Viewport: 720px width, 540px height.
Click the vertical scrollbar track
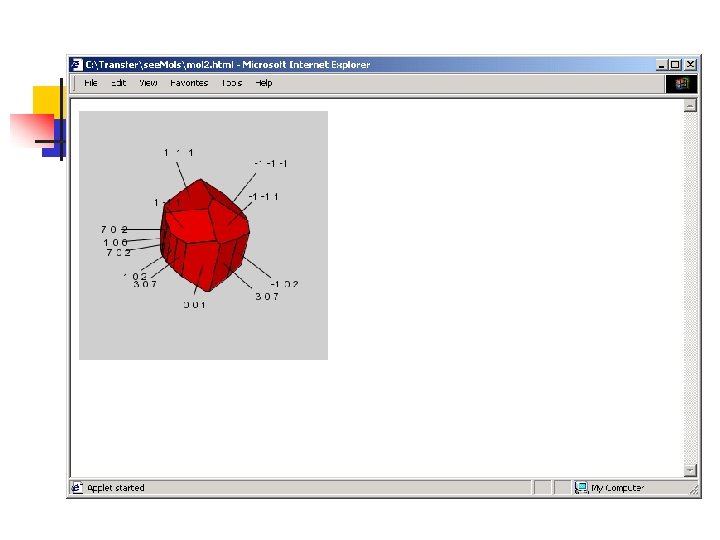(x=690, y=288)
